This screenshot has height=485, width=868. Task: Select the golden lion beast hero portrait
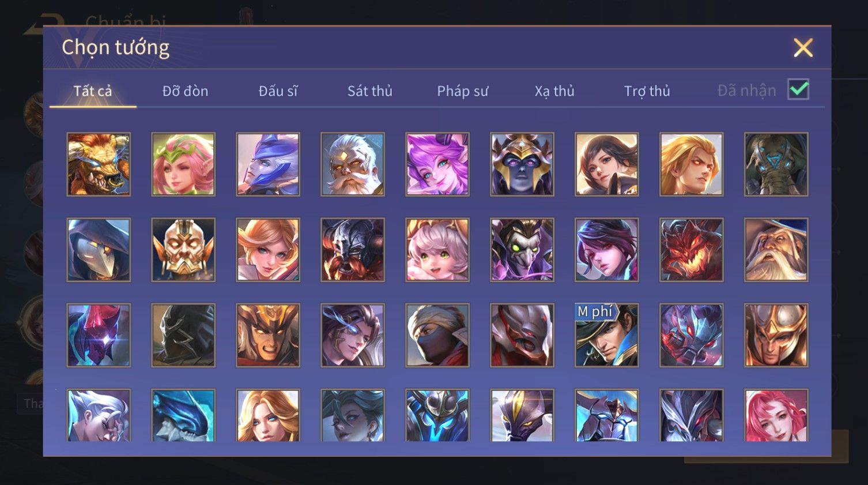[99, 164]
